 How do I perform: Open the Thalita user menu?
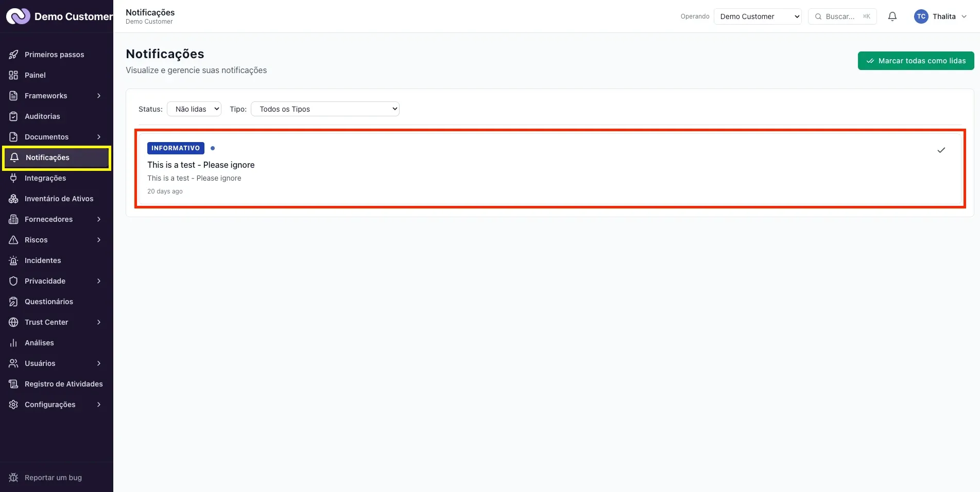[940, 16]
